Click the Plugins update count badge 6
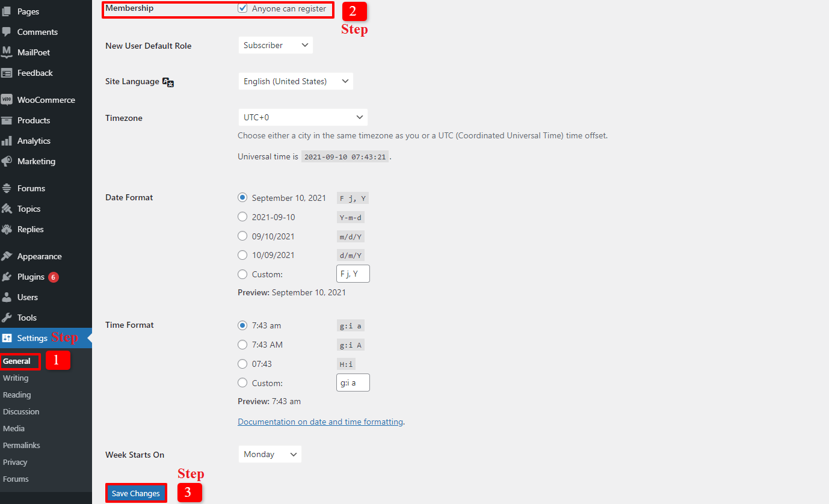Screen dimensions: 829x504 54,277
